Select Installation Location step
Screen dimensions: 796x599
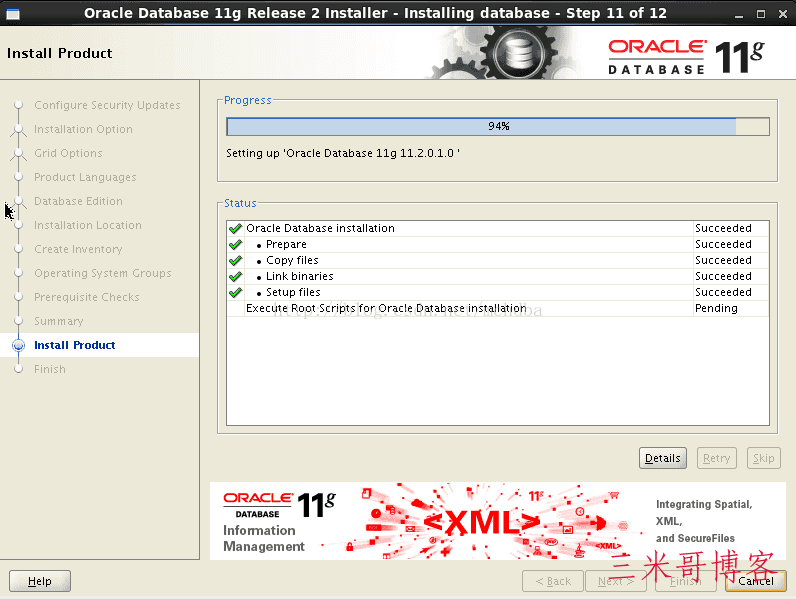pos(88,225)
